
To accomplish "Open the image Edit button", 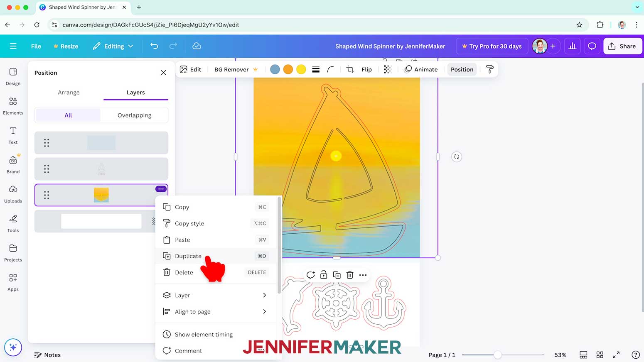I will (x=191, y=69).
